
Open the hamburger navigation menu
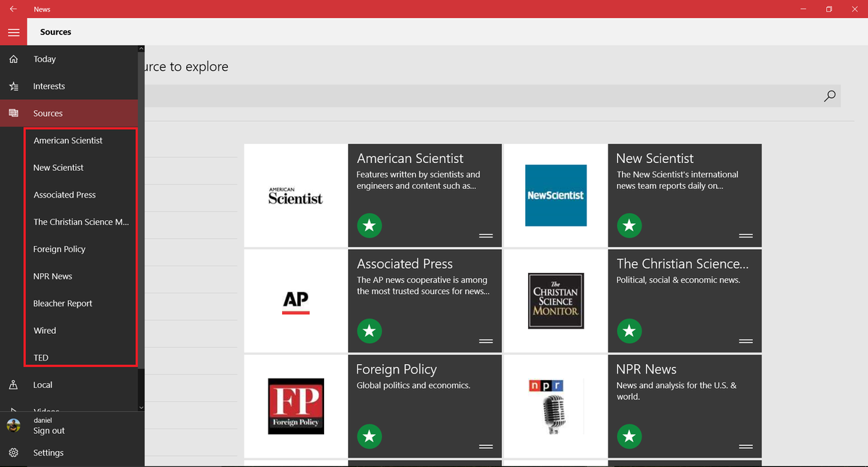[13, 32]
